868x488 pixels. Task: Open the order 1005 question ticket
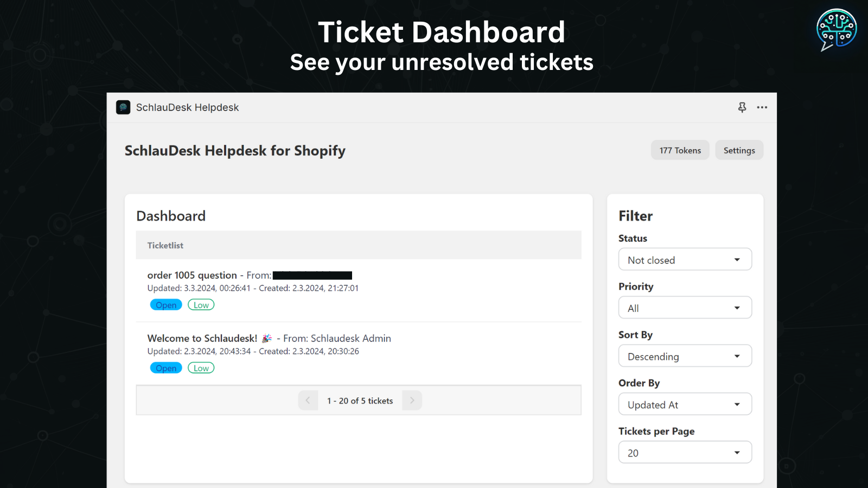192,275
